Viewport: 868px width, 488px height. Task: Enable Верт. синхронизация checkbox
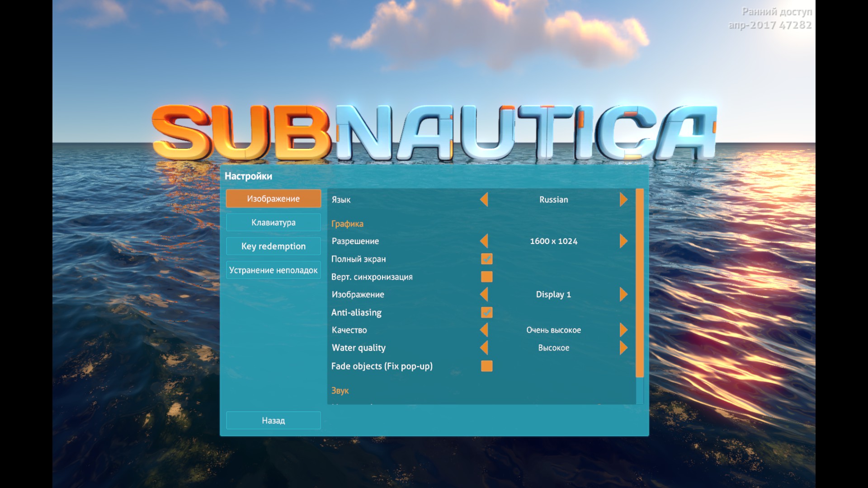486,277
